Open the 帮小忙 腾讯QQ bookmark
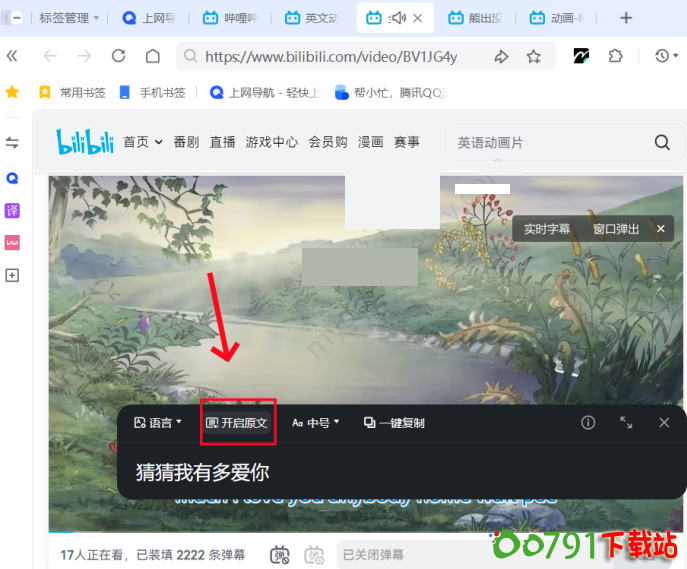The height and width of the screenshot is (569, 687). pyautogui.click(x=391, y=92)
